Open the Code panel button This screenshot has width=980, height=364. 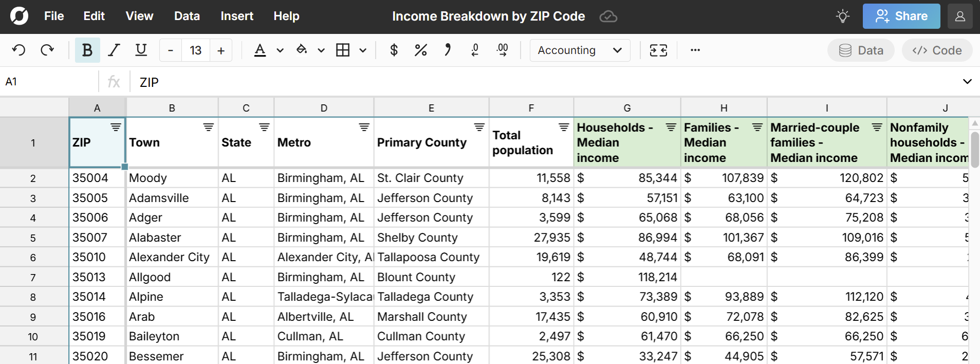pyautogui.click(x=937, y=50)
